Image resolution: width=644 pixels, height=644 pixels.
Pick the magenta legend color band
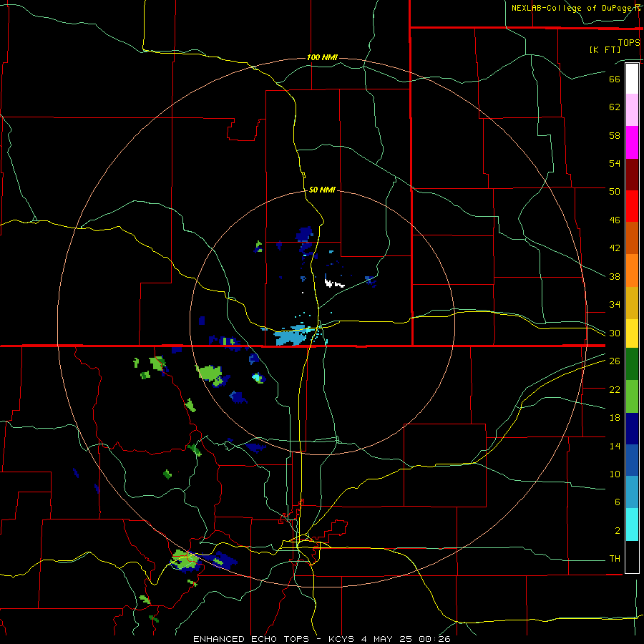(632, 142)
